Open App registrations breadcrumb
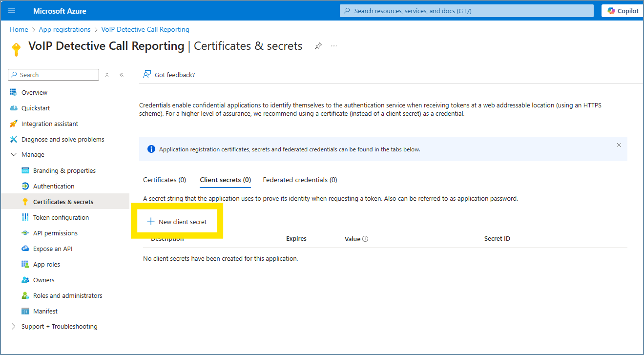Screen dimensions: 644x355 pyautogui.click(x=65, y=29)
